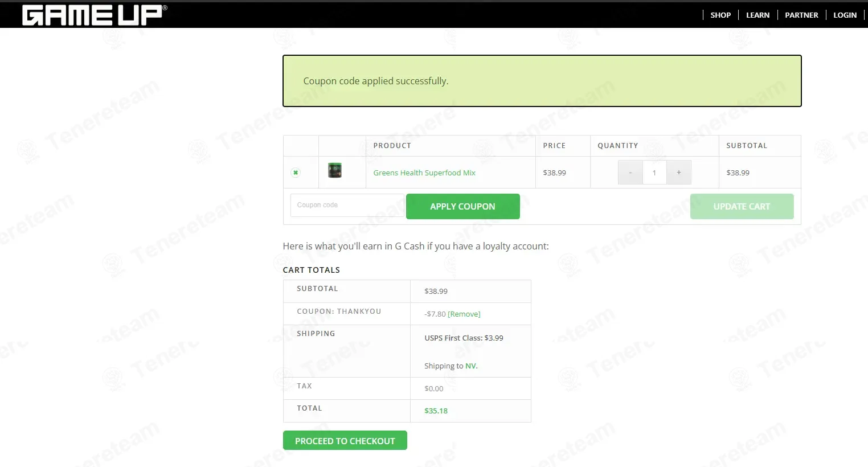The height and width of the screenshot is (467, 868).
Task: Go to the PARTNER page
Action: 801,15
